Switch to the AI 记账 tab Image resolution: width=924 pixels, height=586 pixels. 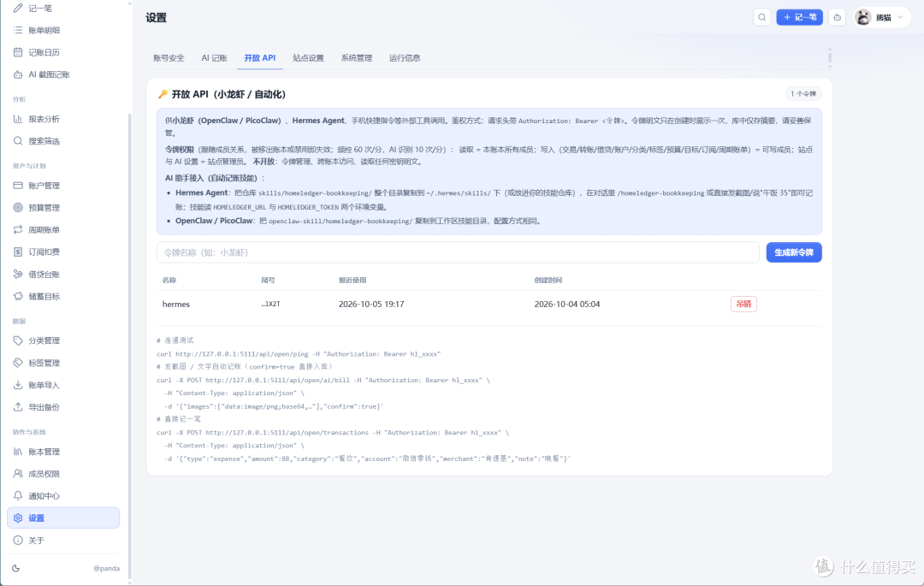coord(214,57)
